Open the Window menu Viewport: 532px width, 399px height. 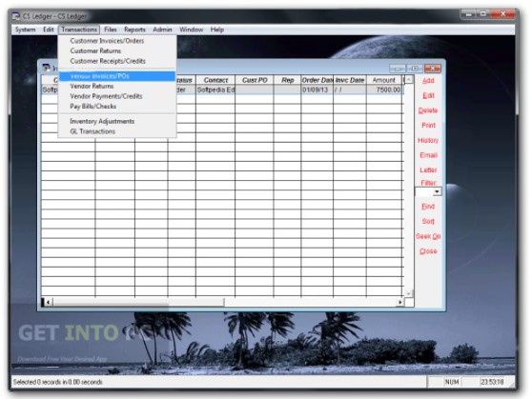click(x=191, y=30)
